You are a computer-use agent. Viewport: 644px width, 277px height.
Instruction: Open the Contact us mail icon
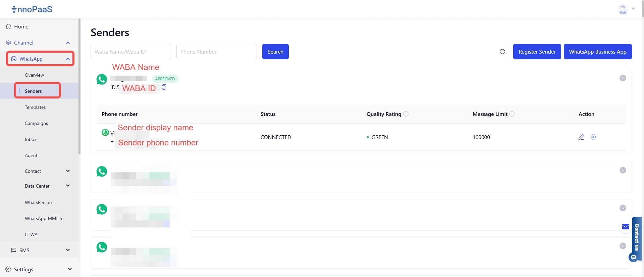pyautogui.click(x=625, y=227)
